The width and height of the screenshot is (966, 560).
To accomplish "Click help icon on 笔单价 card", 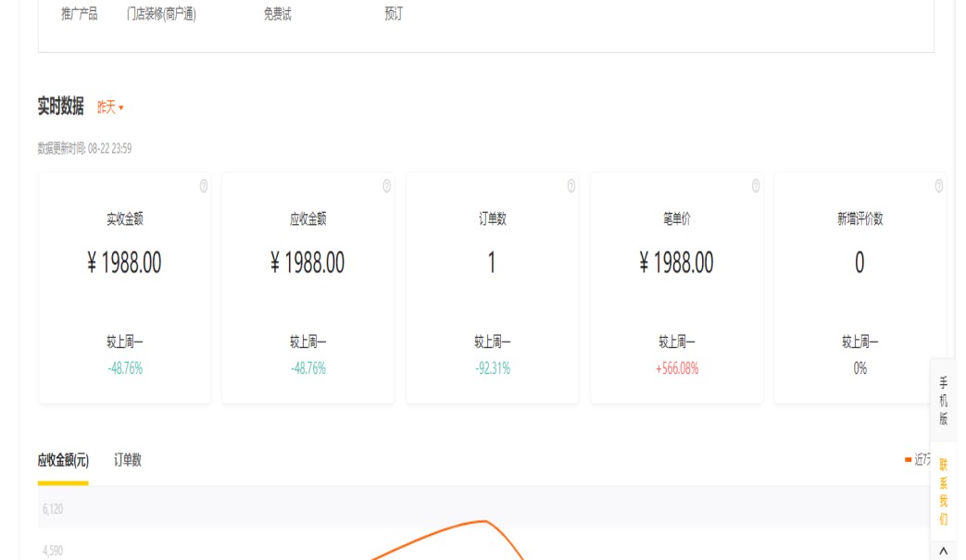I will (756, 186).
